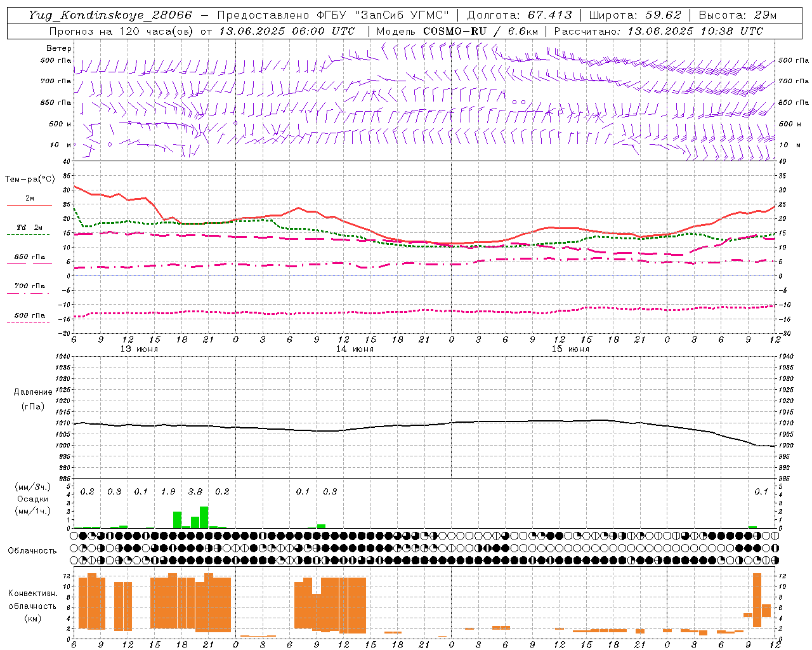This screenshot has height=650, width=812.
Task: Click the (гПа) pressure unit label
Action: 33,406
